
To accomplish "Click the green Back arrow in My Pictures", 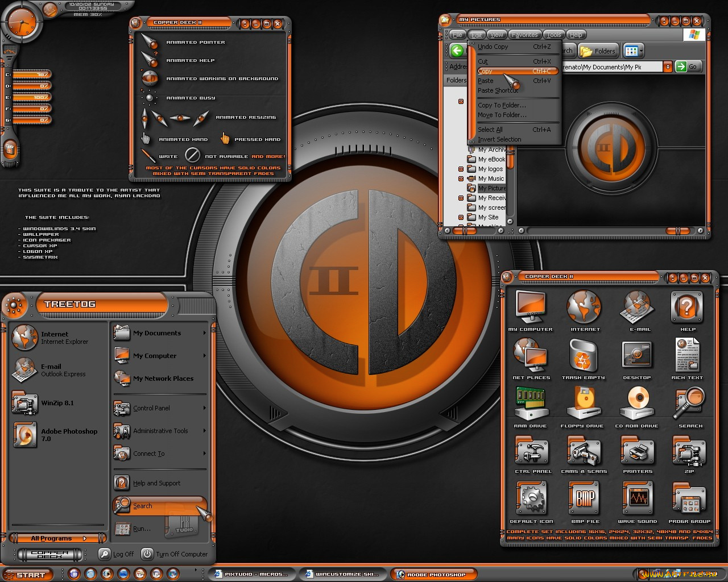I will coord(457,51).
